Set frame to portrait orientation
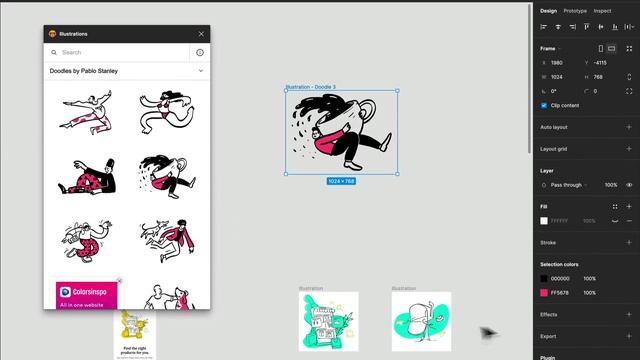640x360 pixels. click(x=601, y=49)
